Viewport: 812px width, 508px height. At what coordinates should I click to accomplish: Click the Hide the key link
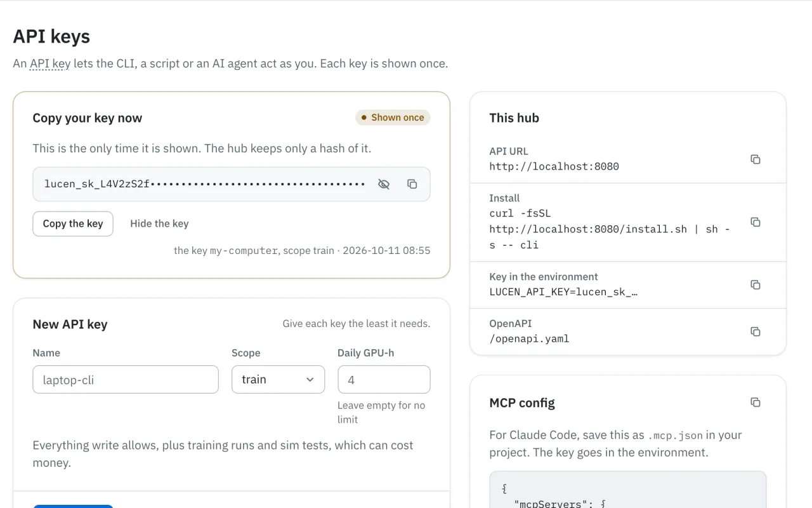(159, 224)
